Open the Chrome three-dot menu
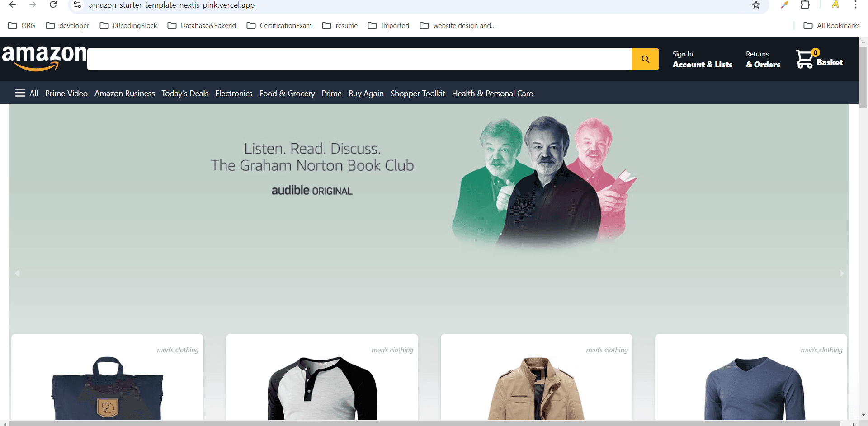Image resolution: width=868 pixels, height=426 pixels. (x=855, y=5)
